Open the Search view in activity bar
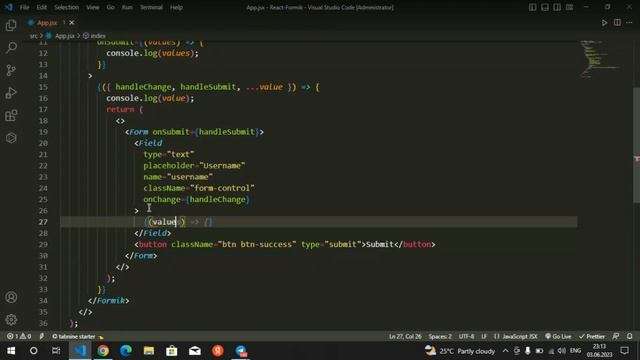Image resolution: width=640 pixels, height=360 pixels. [11, 48]
